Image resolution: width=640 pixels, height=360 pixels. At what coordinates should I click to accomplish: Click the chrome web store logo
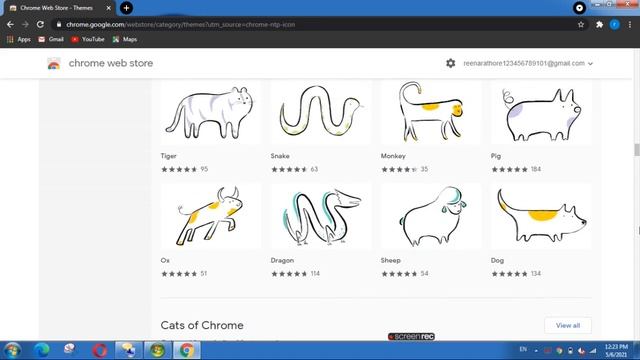click(x=54, y=63)
